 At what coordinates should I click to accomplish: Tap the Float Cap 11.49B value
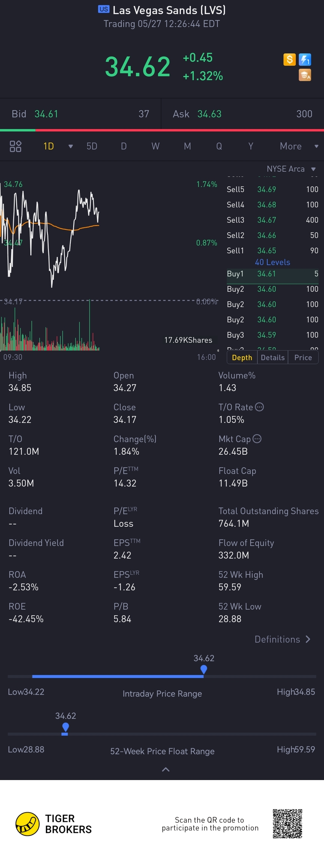click(x=233, y=483)
